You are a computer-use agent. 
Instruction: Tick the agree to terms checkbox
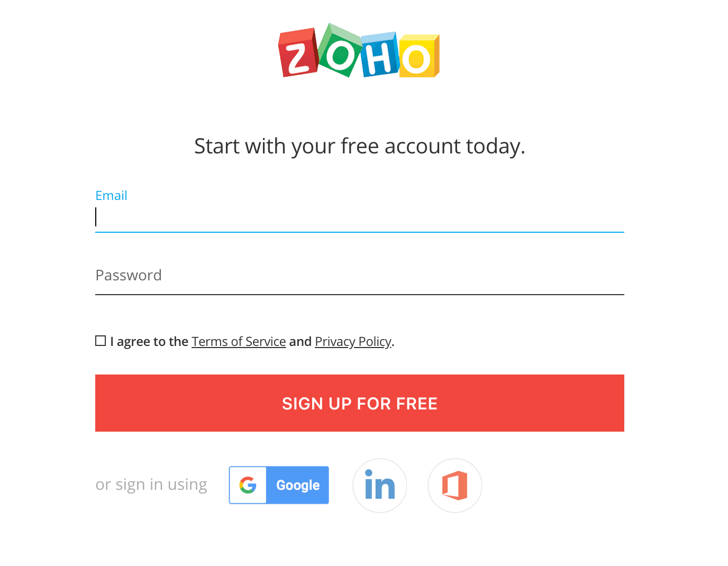pos(101,341)
